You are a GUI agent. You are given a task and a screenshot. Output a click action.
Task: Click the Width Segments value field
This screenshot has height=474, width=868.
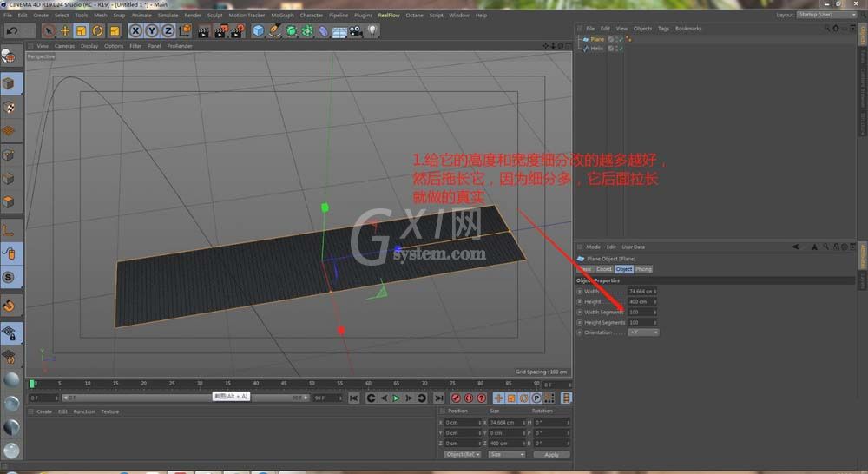coord(641,313)
